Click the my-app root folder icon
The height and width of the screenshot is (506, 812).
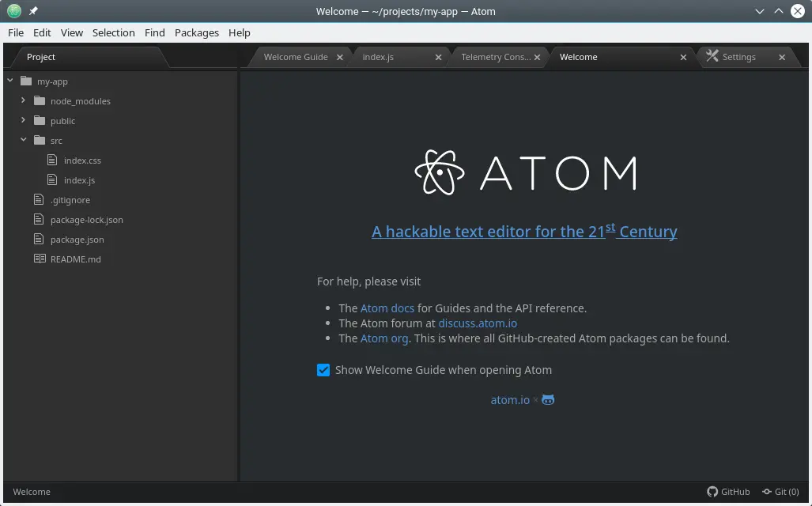26,81
